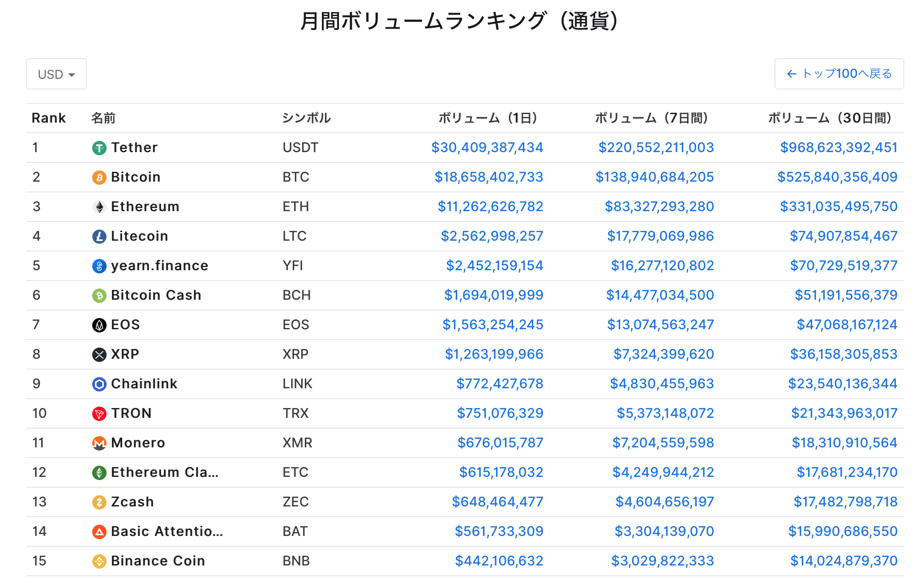The height and width of the screenshot is (578, 924).
Task: Click the Rank column header
Action: 48,118
